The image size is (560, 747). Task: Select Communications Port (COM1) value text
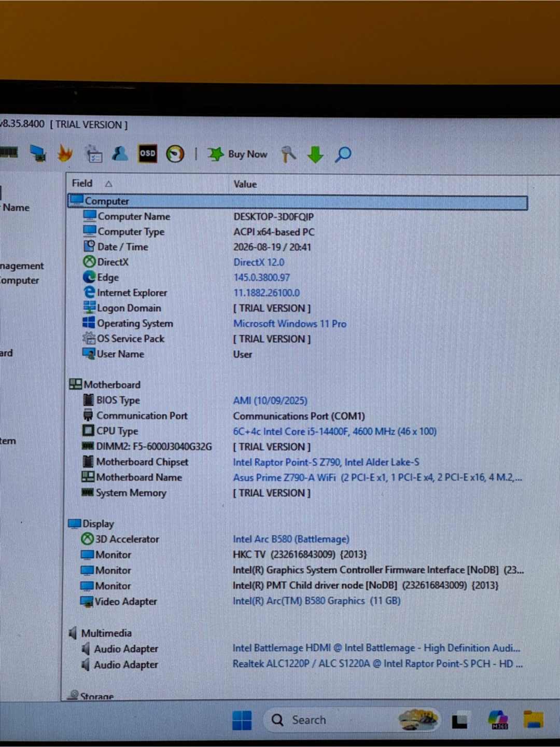pyautogui.click(x=299, y=416)
